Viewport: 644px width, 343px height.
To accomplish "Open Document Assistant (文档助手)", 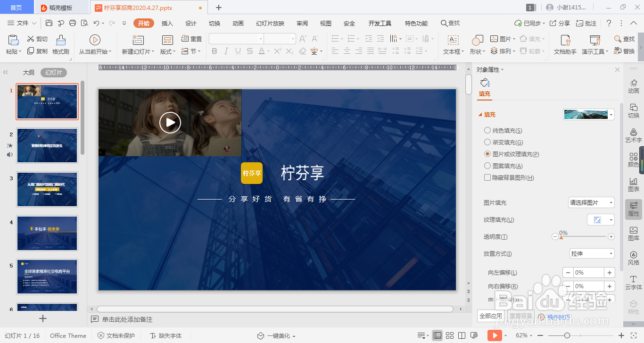I will point(565,45).
